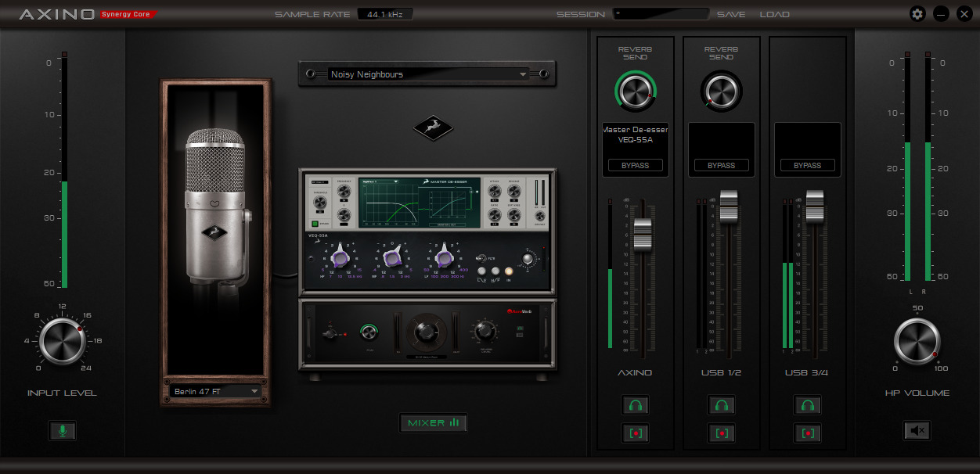The width and height of the screenshot is (980, 474).
Task: Click the USB 1/2 channel Reverb Send knob
Action: pos(722,91)
